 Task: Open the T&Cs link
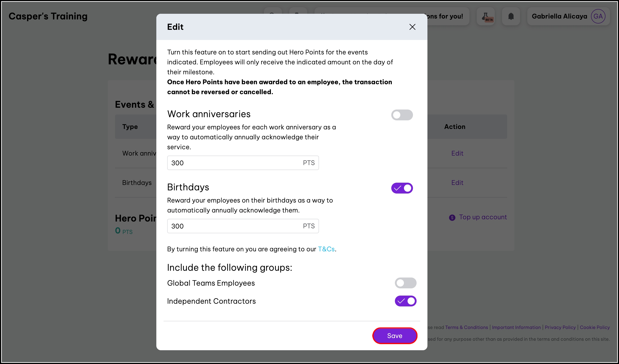[x=326, y=249]
